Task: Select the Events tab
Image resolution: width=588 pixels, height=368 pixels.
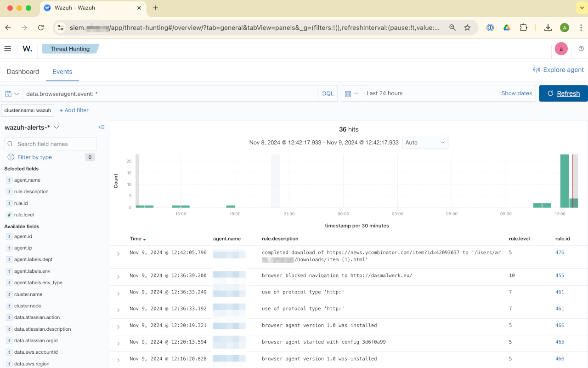Action: click(62, 71)
